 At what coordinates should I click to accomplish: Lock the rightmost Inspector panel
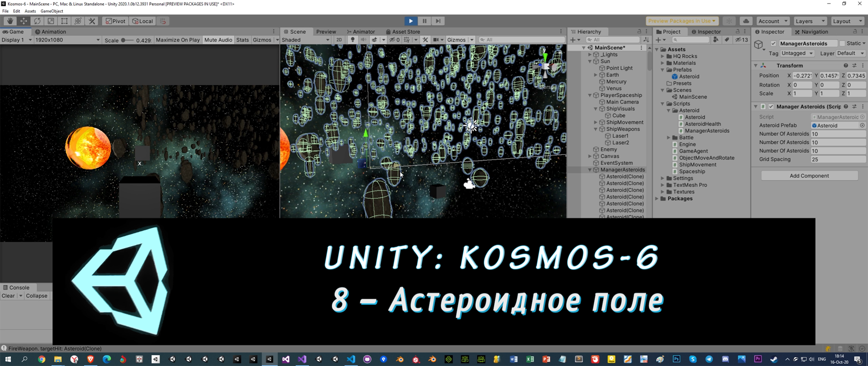tap(854, 32)
